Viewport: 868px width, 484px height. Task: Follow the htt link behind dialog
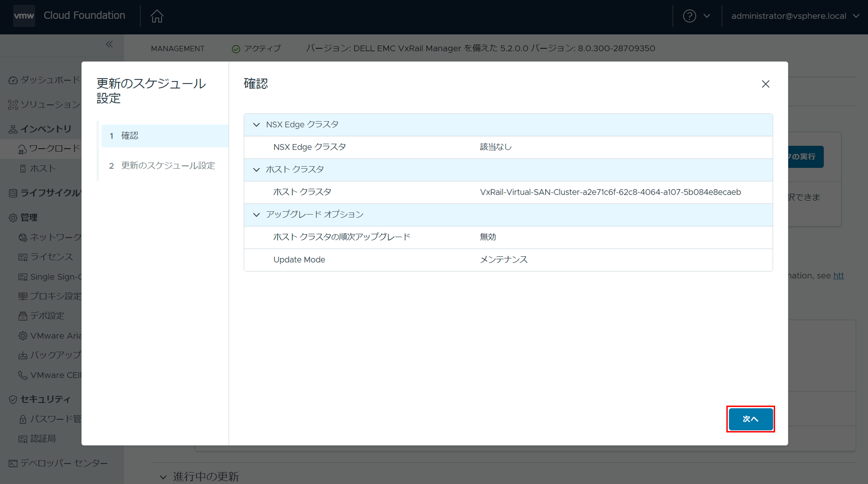tap(838, 275)
